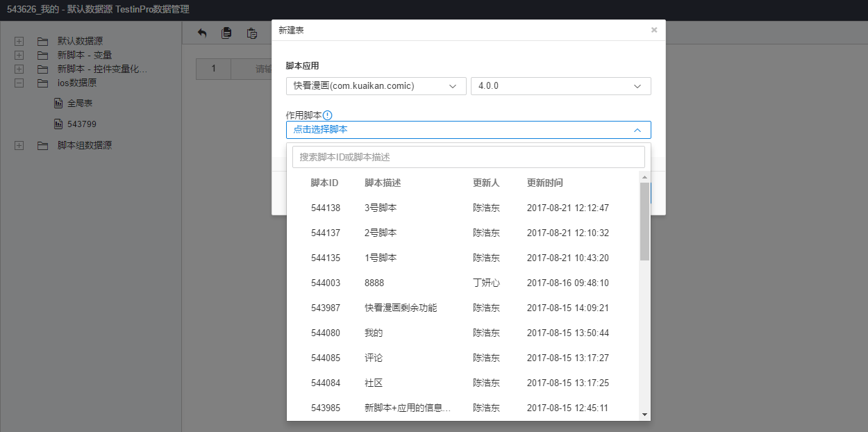Image resolution: width=868 pixels, height=432 pixels.
Task: Click the folder icon beside 脚本组数据源
Action: [x=42, y=145]
